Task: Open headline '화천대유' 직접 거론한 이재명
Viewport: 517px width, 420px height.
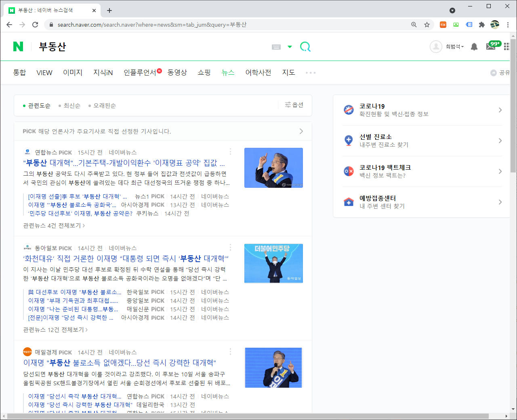Action: coord(126,258)
